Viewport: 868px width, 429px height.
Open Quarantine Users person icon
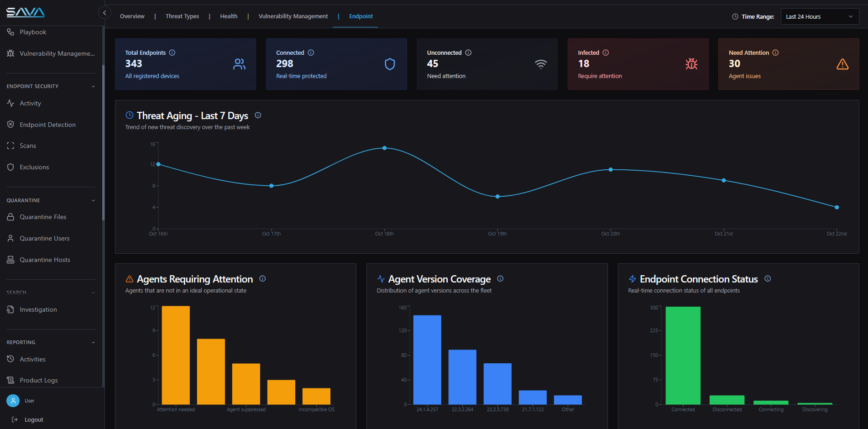tap(10, 238)
